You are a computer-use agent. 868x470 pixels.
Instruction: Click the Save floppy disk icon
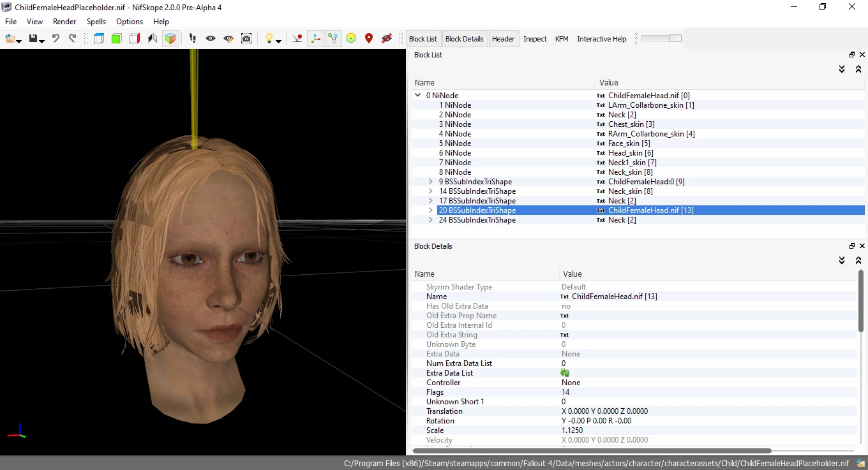[33, 39]
